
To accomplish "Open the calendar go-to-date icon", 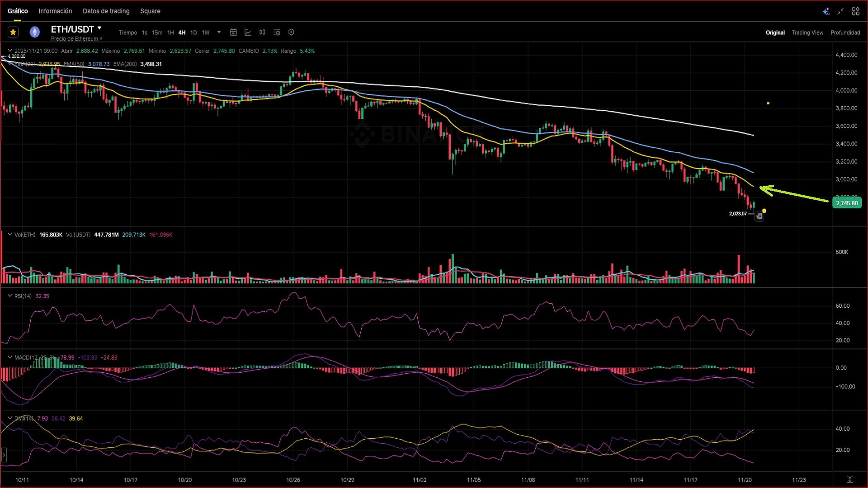I will pyautogui.click(x=233, y=32).
